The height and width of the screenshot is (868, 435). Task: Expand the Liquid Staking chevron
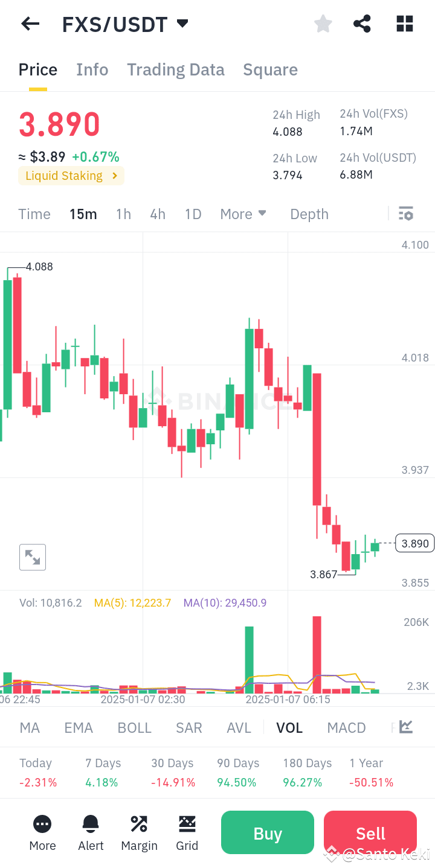pos(115,175)
